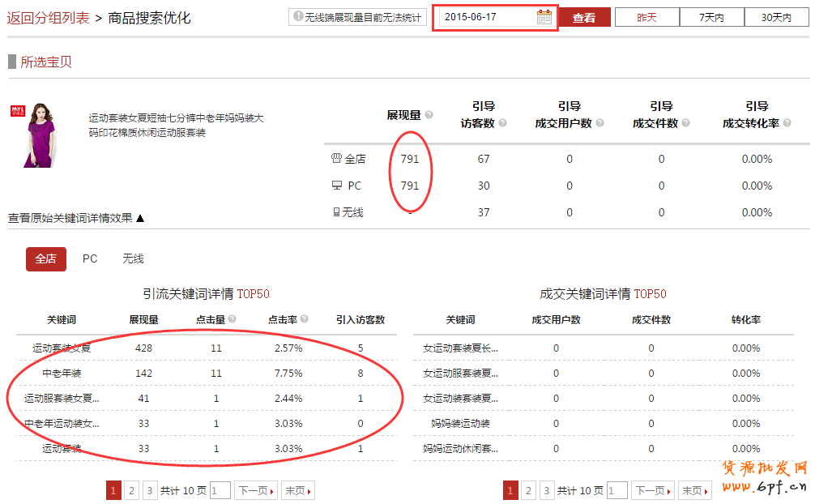Click help icon next to 访客数
Viewport: 815px width, 504px height.
coord(502,123)
